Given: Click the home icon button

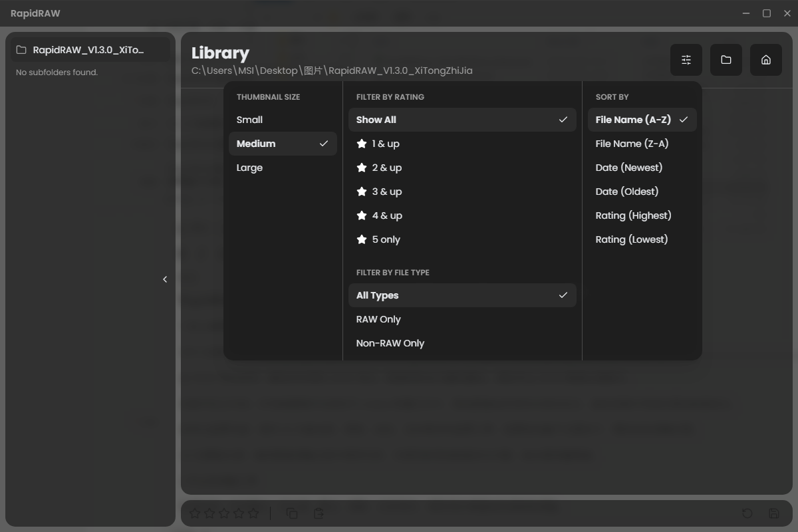Looking at the screenshot, I should pos(766,60).
